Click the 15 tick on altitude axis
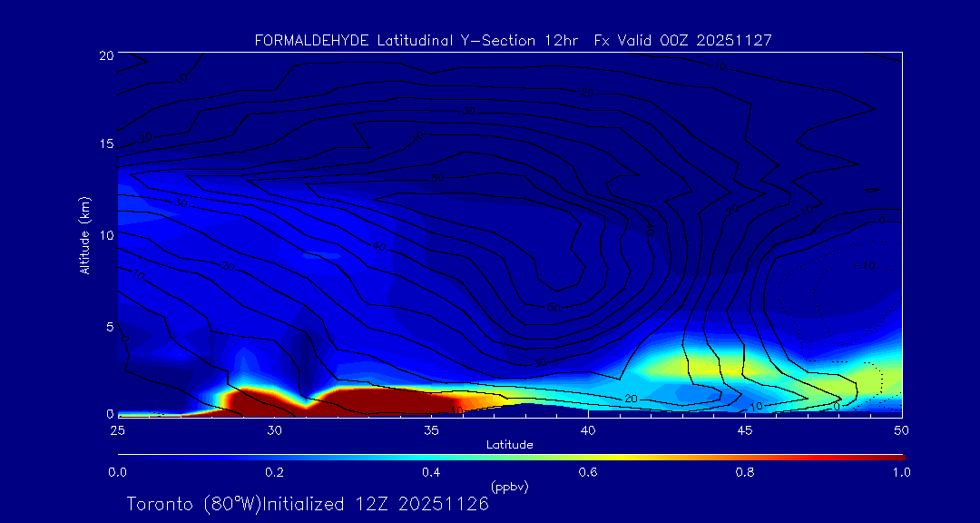980x523 pixels. [x=104, y=144]
